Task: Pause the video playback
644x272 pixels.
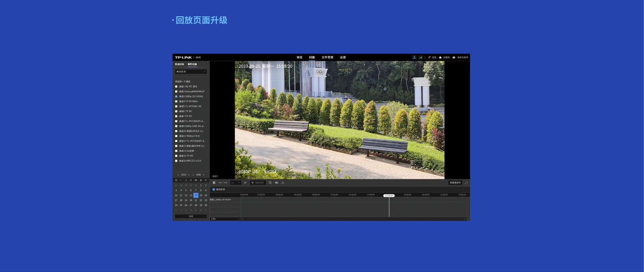Action: coord(214,183)
